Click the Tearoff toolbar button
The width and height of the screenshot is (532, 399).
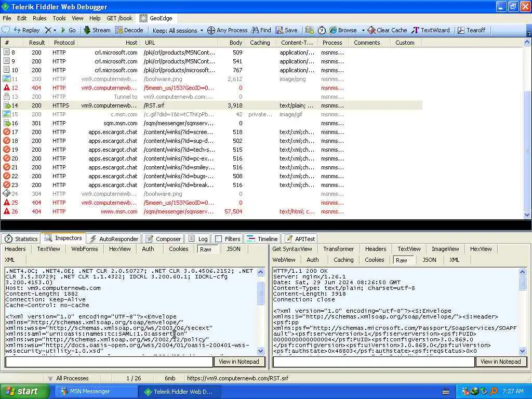(472, 30)
